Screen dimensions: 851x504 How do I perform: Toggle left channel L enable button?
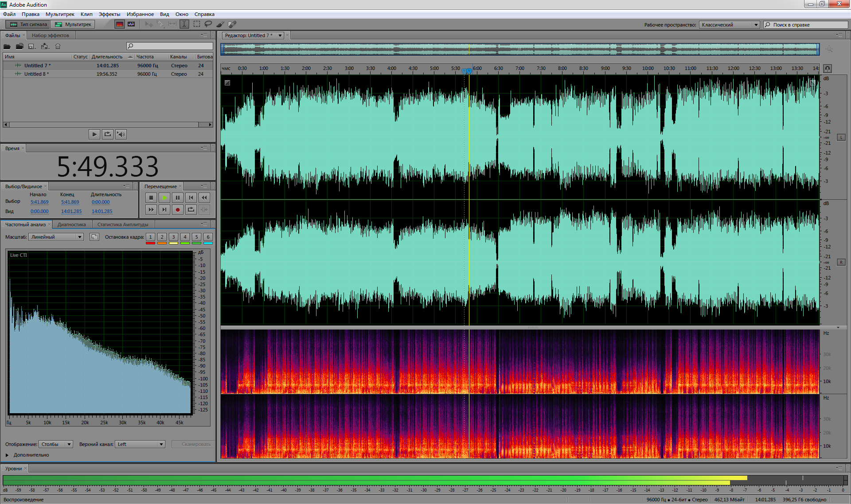[x=841, y=138]
